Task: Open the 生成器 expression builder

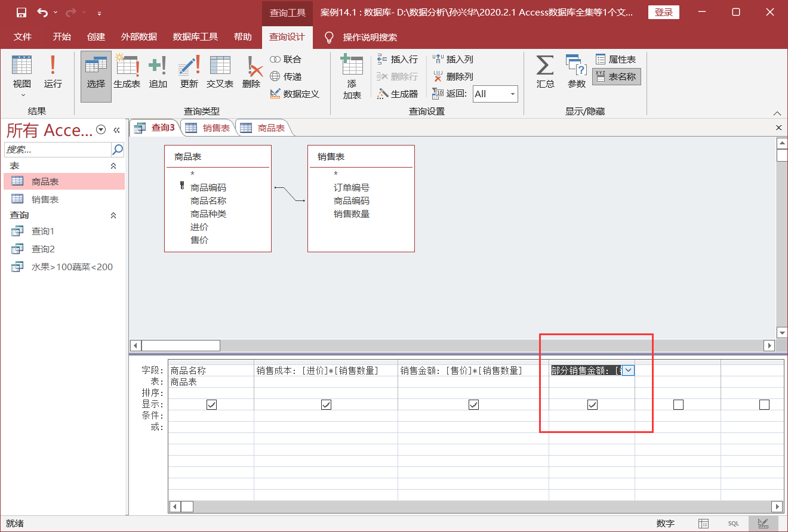Action: click(x=398, y=94)
